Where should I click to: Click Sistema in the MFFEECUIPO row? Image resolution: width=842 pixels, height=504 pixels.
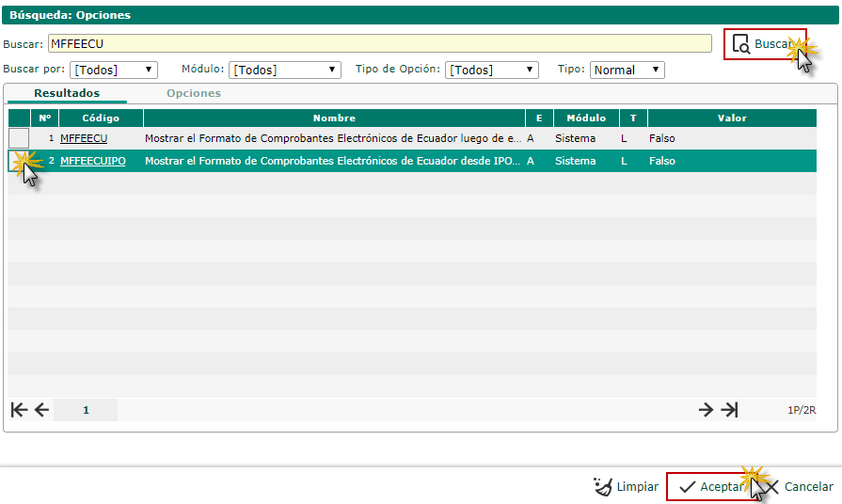[x=575, y=161]
